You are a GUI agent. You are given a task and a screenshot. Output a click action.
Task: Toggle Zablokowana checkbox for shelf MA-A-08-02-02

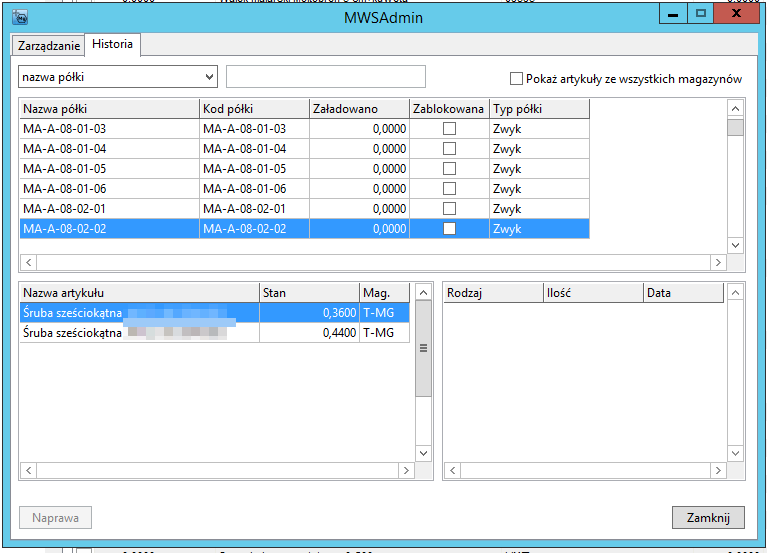pos(449,229)
